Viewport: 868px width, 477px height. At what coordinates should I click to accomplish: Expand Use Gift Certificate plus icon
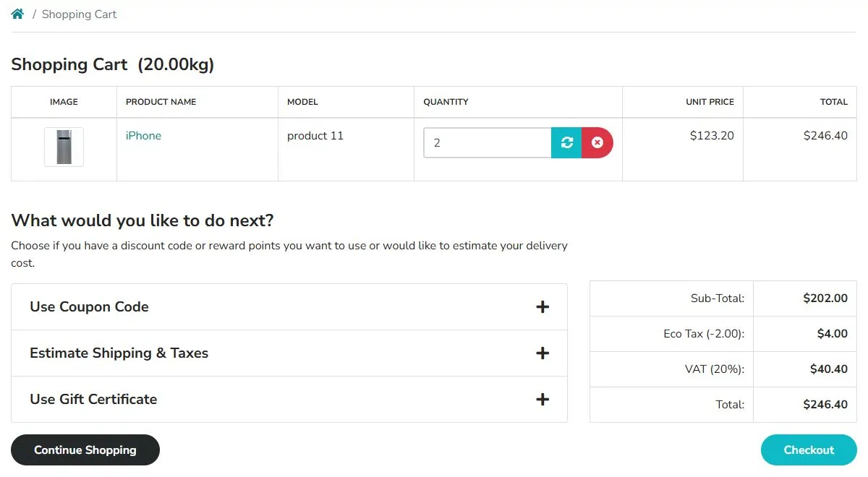(542, 400)
